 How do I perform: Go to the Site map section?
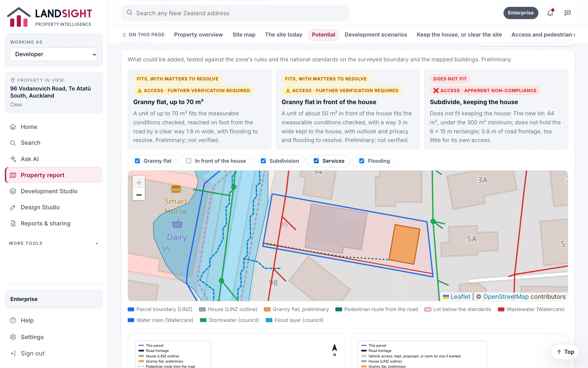[x=244, y=35]
